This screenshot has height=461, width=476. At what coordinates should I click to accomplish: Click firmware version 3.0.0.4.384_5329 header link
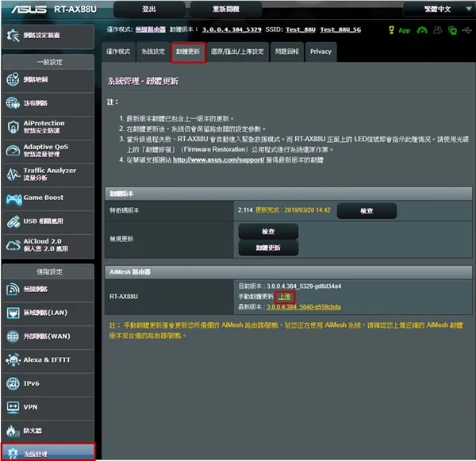[232, 30]
